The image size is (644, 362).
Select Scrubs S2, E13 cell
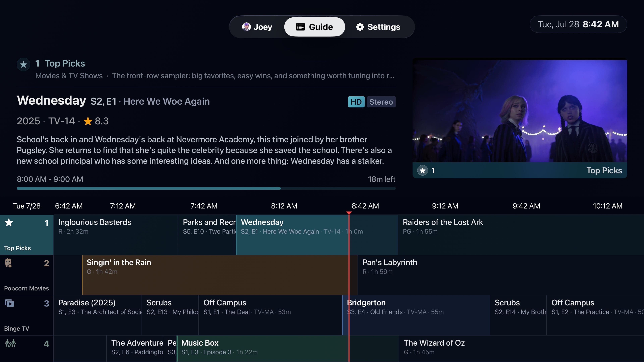tap(170, 315)
